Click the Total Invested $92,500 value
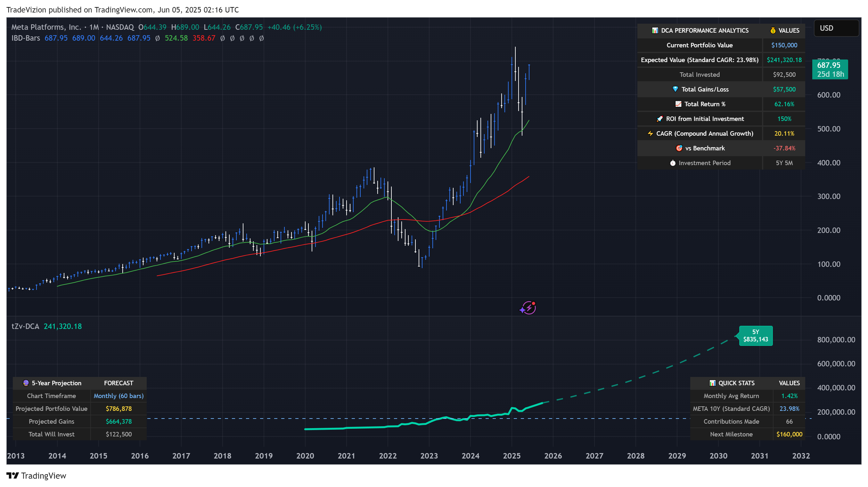The image size is (868, 487). 784,75
